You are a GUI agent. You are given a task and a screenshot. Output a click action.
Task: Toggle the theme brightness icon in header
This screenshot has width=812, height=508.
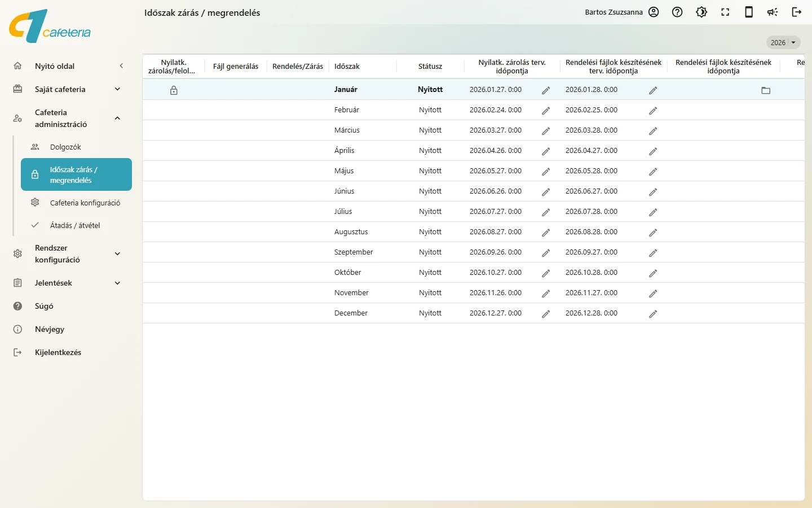pos(701,12)
